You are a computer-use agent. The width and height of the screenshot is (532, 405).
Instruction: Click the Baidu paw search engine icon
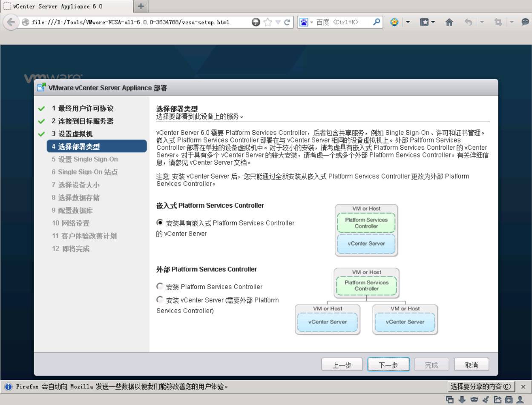coord(304,22)
